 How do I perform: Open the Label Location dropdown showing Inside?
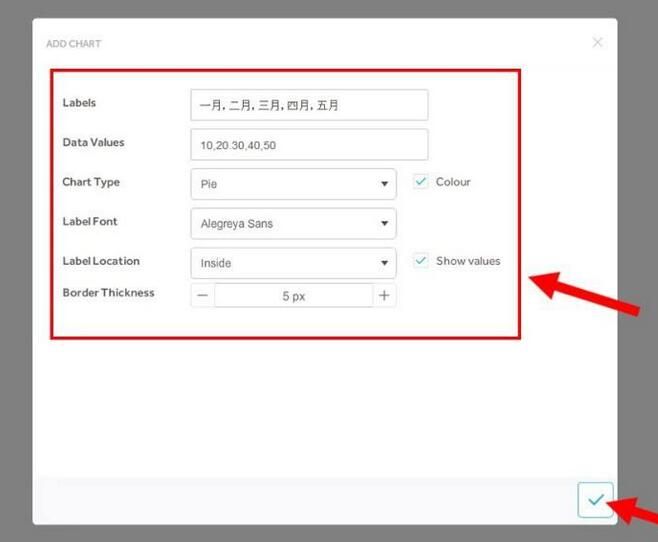pos(293,263)
